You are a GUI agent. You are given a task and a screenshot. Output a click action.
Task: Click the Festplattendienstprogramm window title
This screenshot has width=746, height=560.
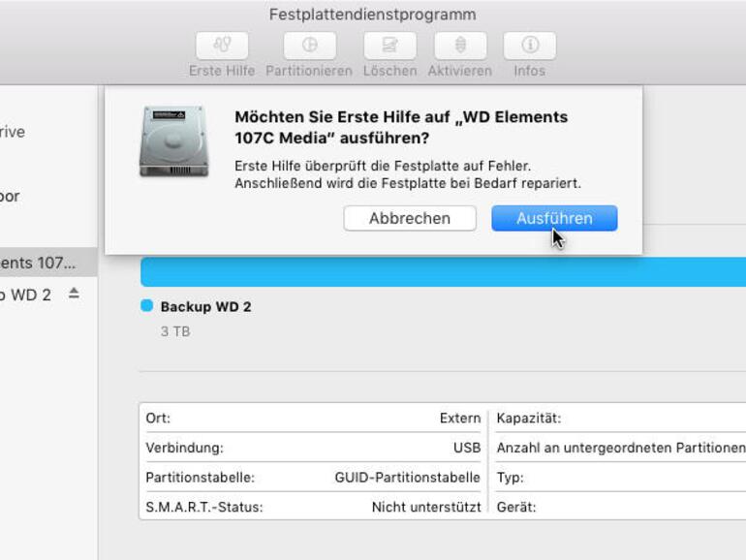pyautogui.click(x=373, y=15)
